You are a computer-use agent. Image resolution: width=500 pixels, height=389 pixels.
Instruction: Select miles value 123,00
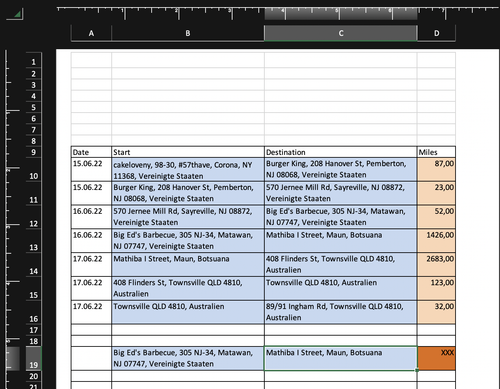pyautogui.click(x=436, y=288)
